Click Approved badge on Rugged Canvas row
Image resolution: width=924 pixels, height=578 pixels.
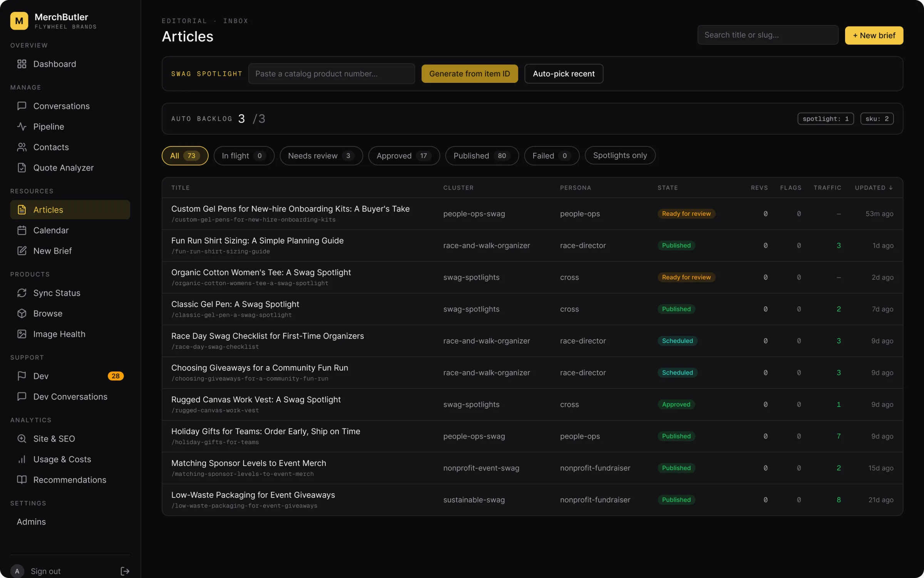(676, 404)
